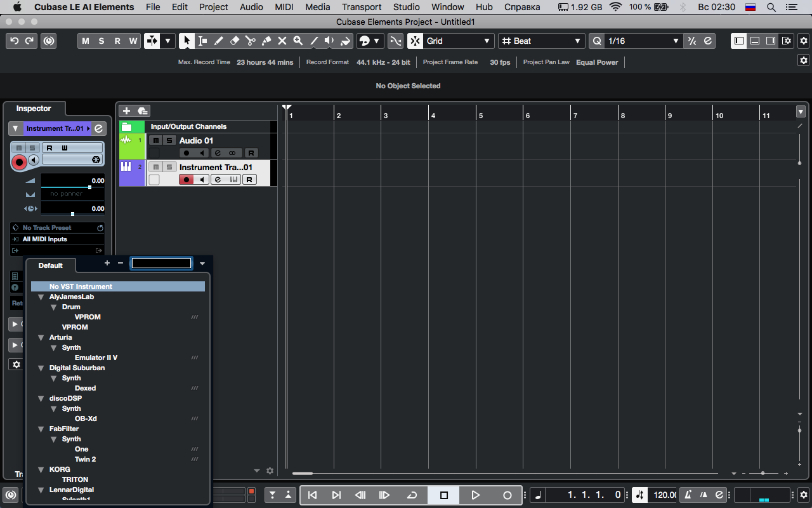Screen dimensions: 812x508
Task: Toggle Mute on the Audio 01 track
Action: pos(155,140)
